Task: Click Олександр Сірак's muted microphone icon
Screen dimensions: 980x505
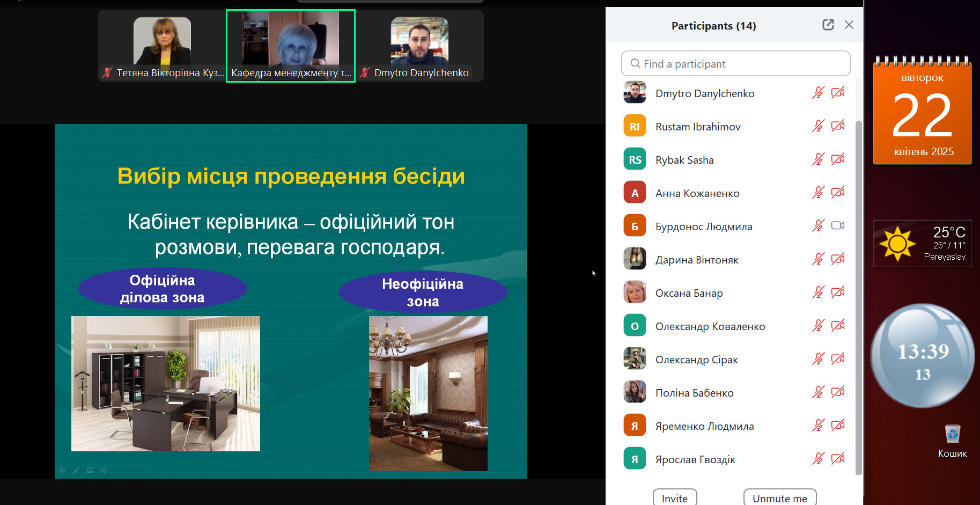Action: click(x=818, y=359)
